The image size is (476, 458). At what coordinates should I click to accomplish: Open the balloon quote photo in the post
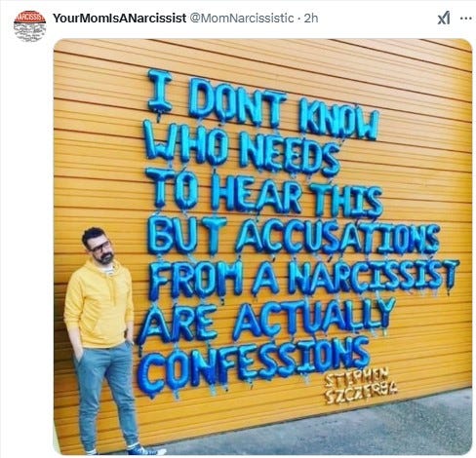coord(262,247)
